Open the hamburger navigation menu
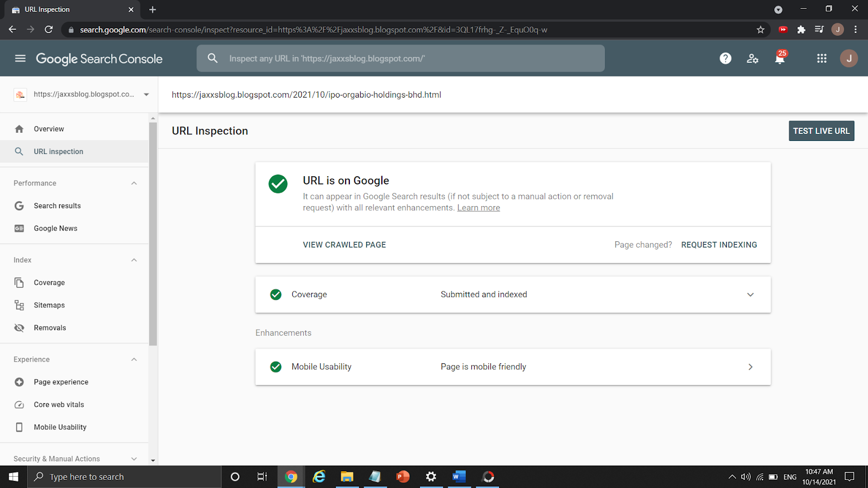868x488 pixels. [20, 58]
